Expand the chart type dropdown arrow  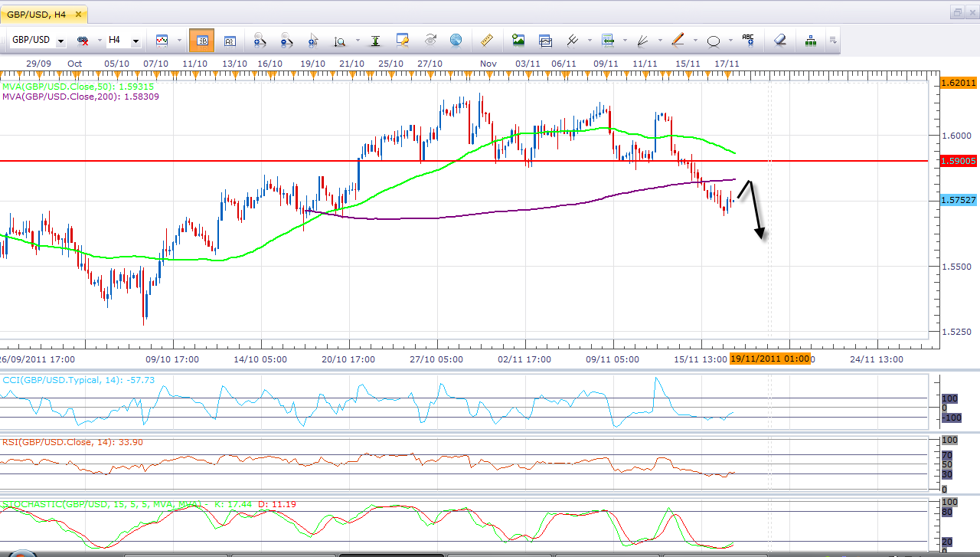pos(179,40)
